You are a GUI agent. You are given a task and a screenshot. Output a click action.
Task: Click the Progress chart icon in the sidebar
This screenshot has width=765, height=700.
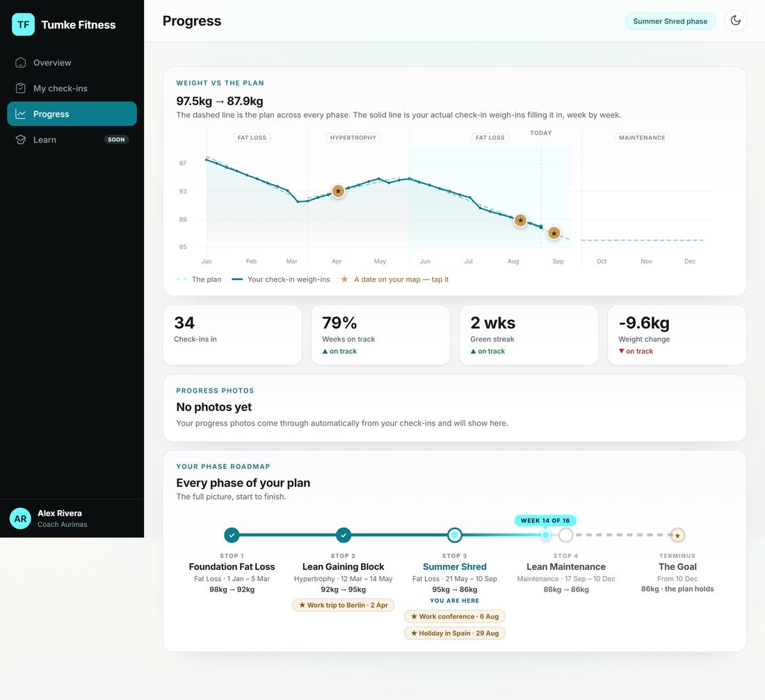coord(20,114)
